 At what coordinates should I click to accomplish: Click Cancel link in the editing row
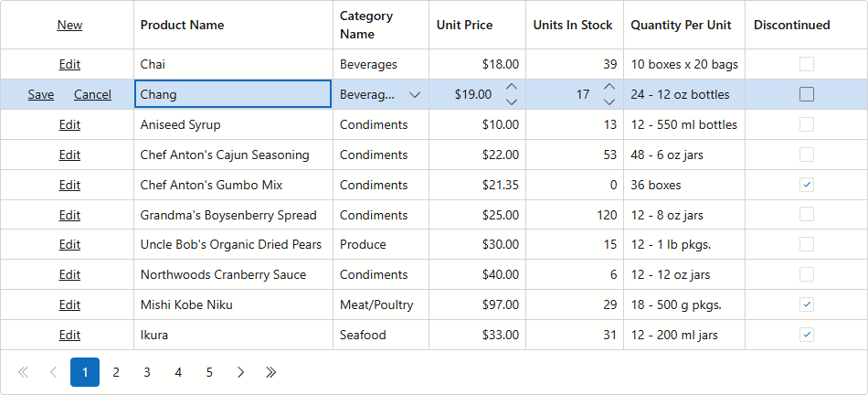coord(92,94)
